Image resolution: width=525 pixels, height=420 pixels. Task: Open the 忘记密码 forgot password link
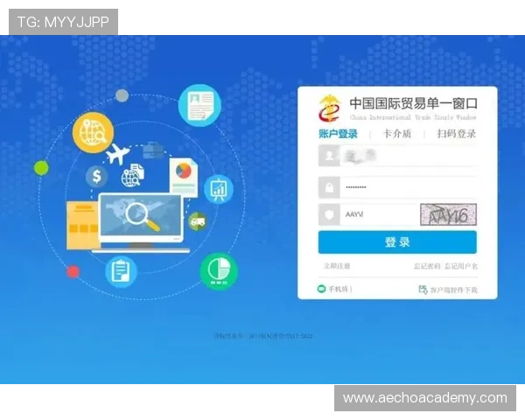coord(427,265)
